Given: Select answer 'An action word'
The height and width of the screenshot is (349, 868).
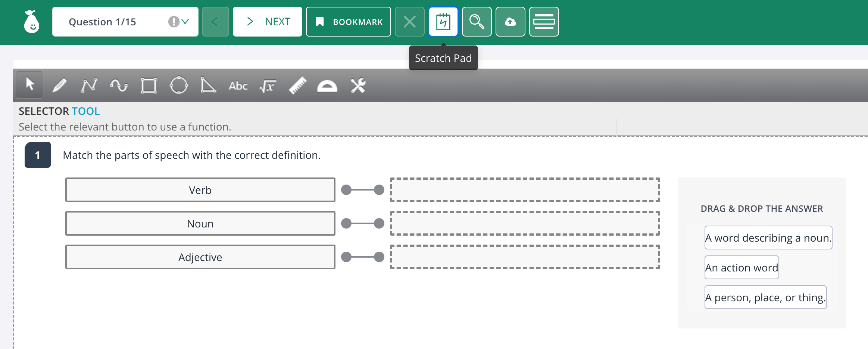Looking at the screenshot, I should (x=742, y=267).
